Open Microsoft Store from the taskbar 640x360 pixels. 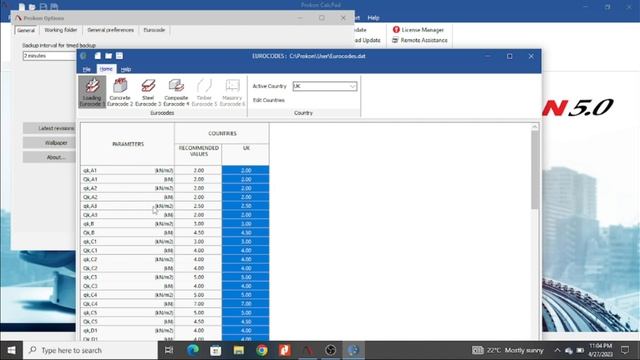tap(216, 350)
